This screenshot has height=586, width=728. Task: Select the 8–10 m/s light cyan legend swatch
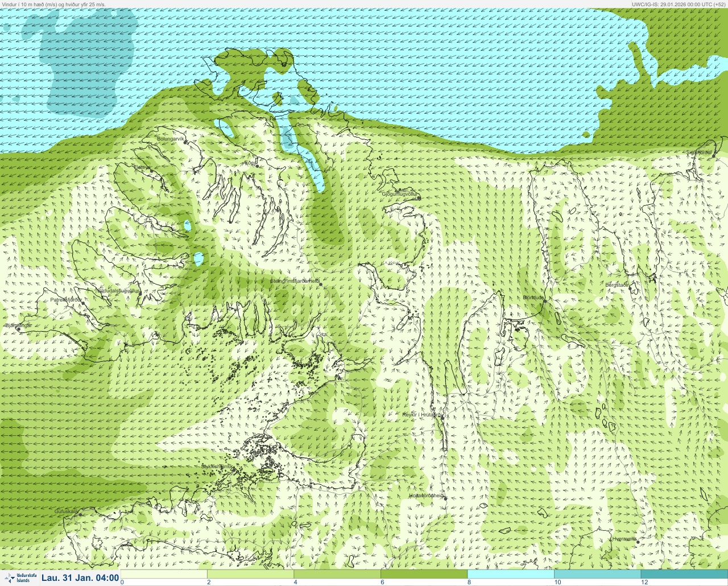click(511, 574)
